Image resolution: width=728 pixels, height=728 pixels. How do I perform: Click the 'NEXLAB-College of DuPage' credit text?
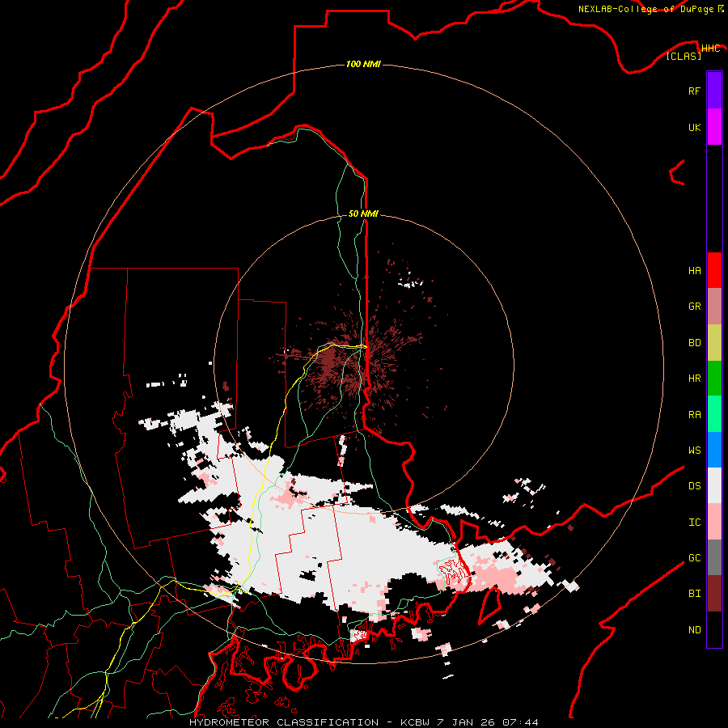[x=645, y=9]
